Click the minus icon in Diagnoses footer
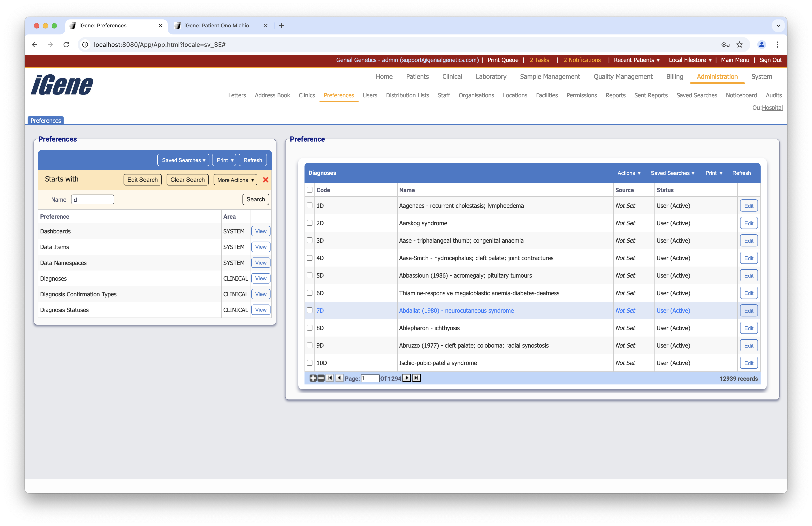 click(321, 378)
